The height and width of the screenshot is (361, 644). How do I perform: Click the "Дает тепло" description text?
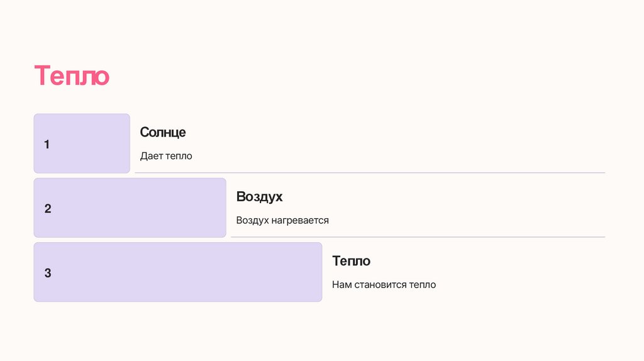click(x=166, y=156)
